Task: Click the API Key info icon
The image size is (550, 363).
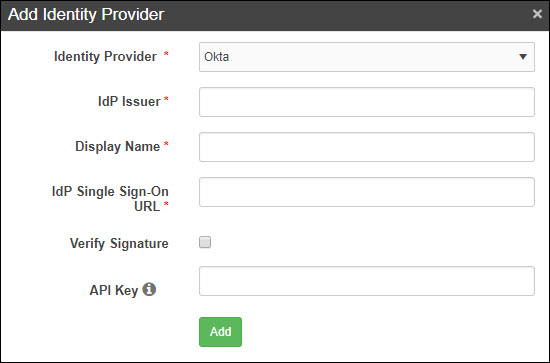Action: coord(149,290)
